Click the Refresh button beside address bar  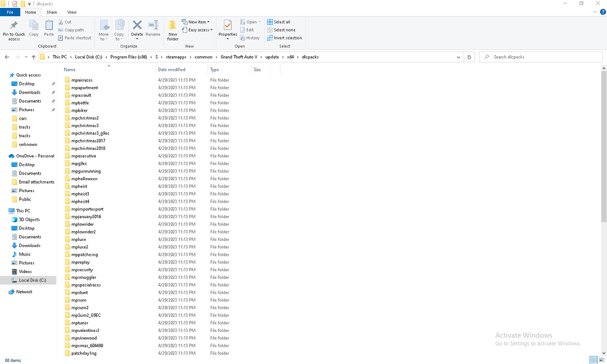[x=469, y=57]
